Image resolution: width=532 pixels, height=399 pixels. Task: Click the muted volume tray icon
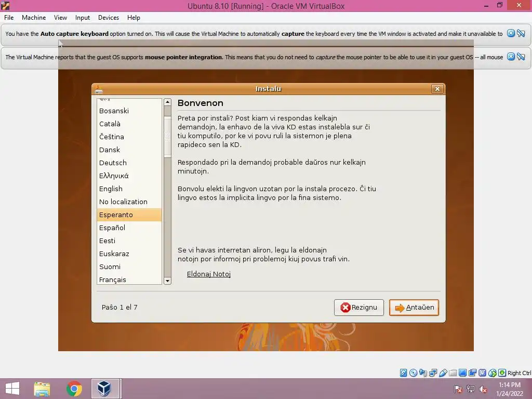pos(483,389)
